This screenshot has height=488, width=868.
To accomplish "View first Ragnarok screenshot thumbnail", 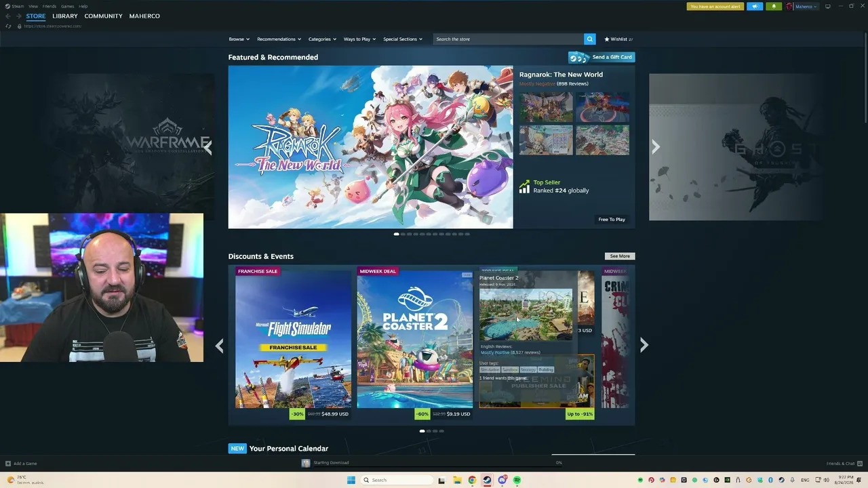I will [x=547, y=107].
